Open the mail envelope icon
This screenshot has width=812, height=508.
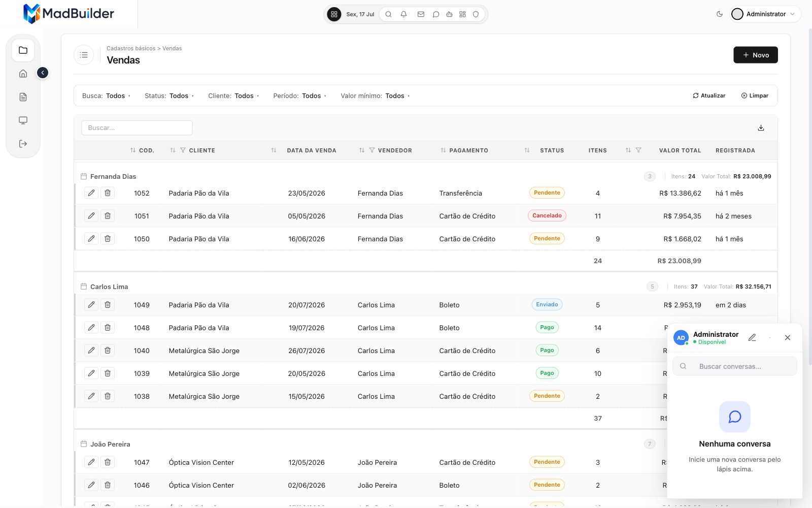point(421,14)
